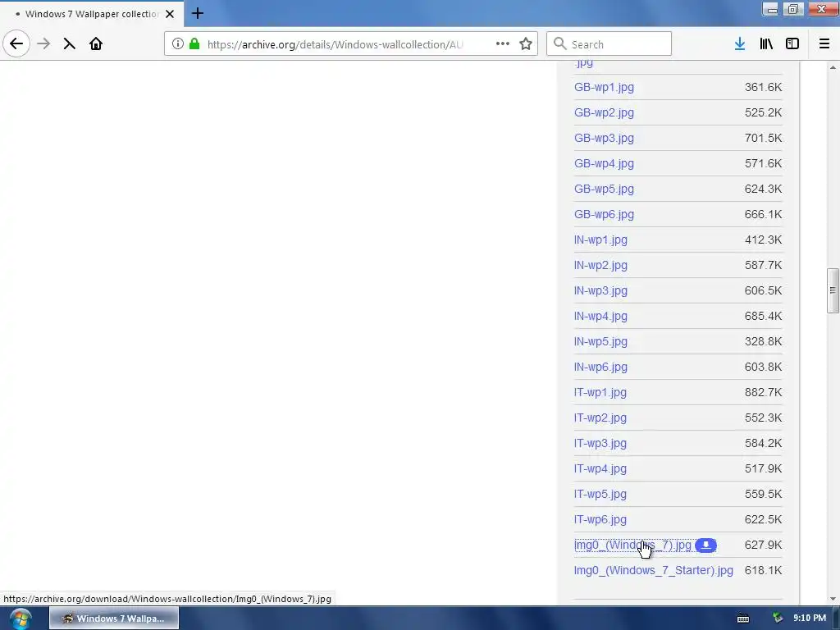Open the Library bookshelf icon

pyautogui.click(x=766, y=44)
